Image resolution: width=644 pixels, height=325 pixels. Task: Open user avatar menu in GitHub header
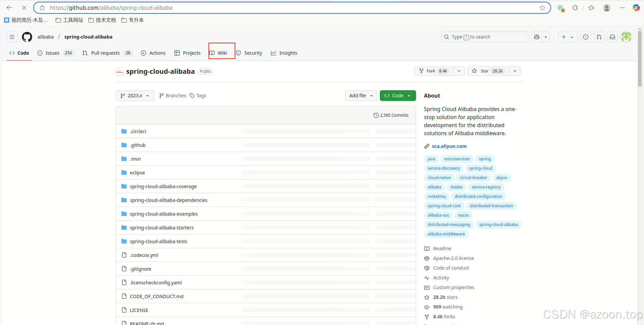coord(626,37)
